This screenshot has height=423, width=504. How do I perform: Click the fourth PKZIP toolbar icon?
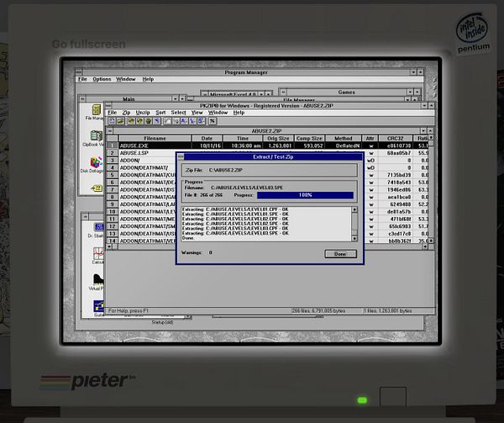(139, 121)
